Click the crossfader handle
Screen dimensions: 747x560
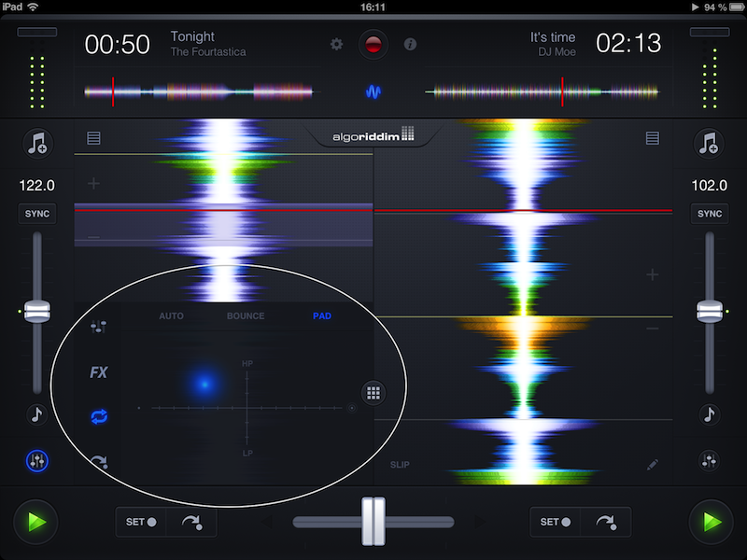click(373, 522)
